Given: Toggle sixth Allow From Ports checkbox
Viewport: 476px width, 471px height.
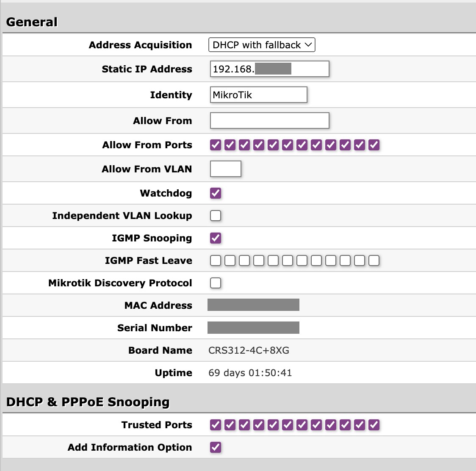Looking at the screenshot, I should (288, 145).
